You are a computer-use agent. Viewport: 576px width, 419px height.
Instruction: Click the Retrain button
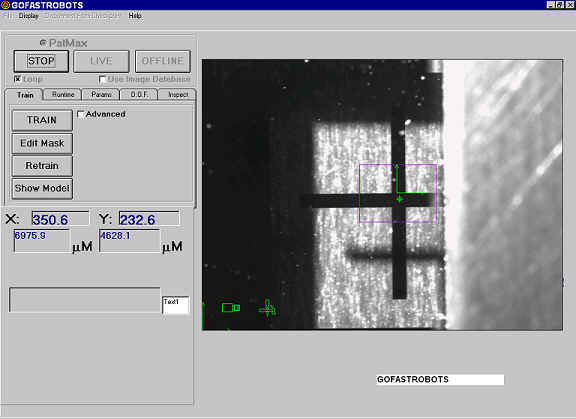point(42,166)
